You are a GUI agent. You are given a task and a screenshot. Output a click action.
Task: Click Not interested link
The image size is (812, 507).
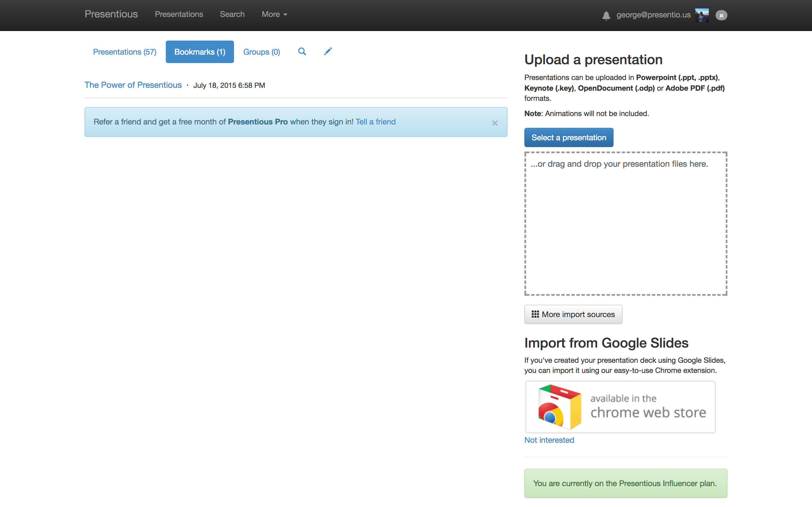[549, 440]
